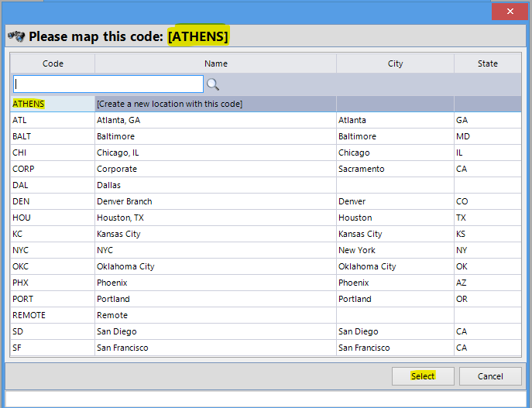Image resolution: width=532 pixels, height=408 pixels.
Task: Click the TX state cell
Action: [488, 218]
